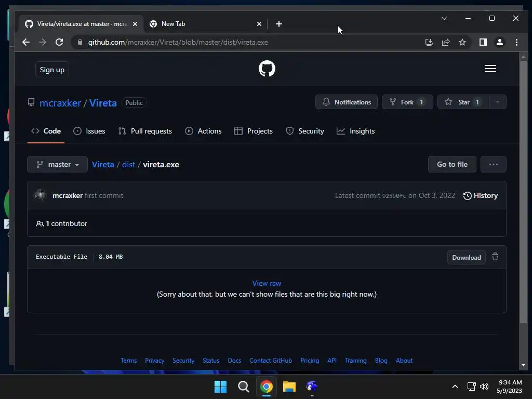Delete file using trash icon
This screenshot has width=532, height=399.
(495, 257)
